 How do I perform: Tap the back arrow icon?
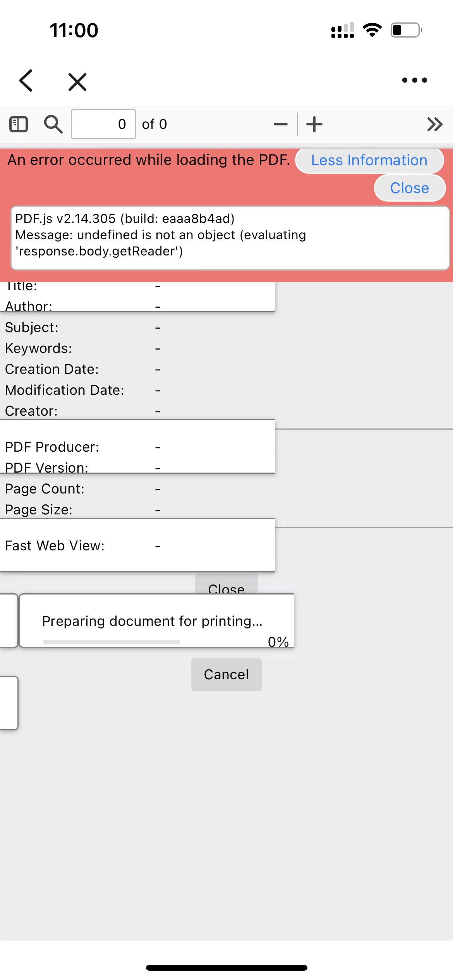(26, 81)
